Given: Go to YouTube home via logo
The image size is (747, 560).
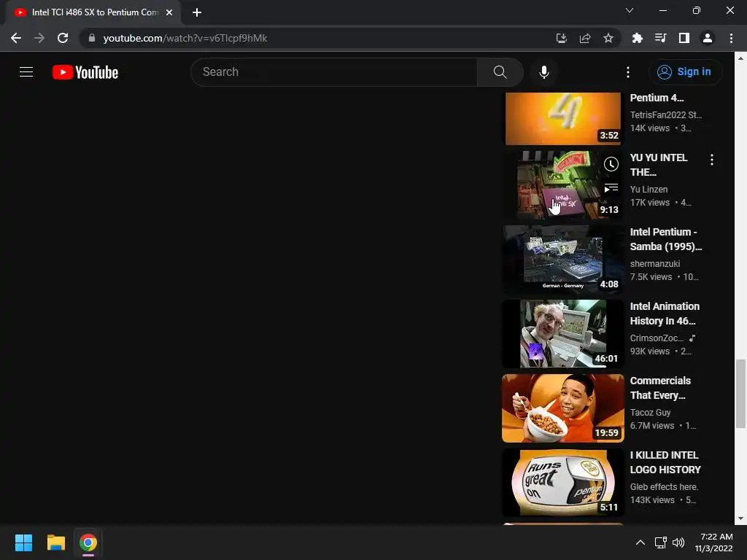Looking at the screenshot, I should (x=85, y=72).
